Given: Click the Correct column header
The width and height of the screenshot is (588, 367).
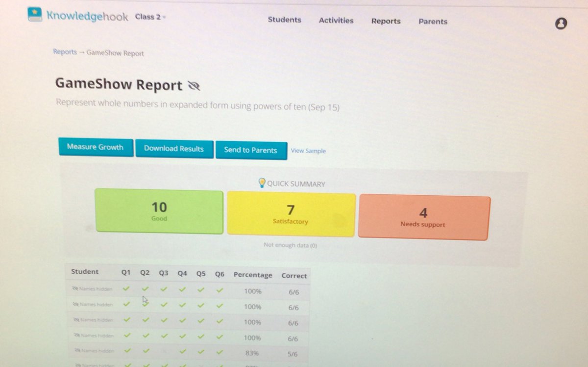Looking at the screenshot, I should click(x=294, y=276).
